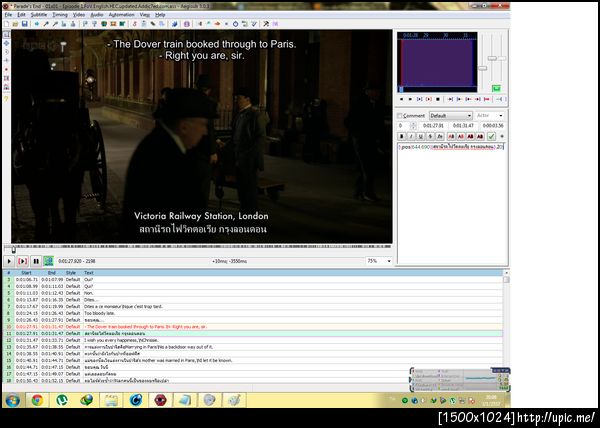Viewport: 600px width, 428px height.
Task: Click the Save subtitles floppy icon
Action: point(24,24)
